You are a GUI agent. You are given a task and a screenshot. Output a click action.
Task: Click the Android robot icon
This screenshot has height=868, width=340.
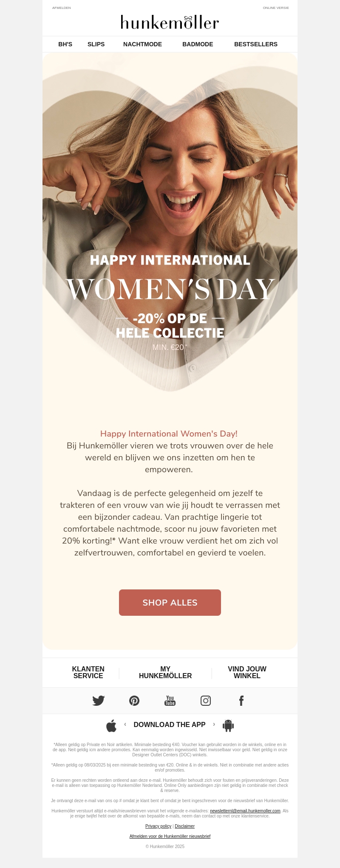228,726
